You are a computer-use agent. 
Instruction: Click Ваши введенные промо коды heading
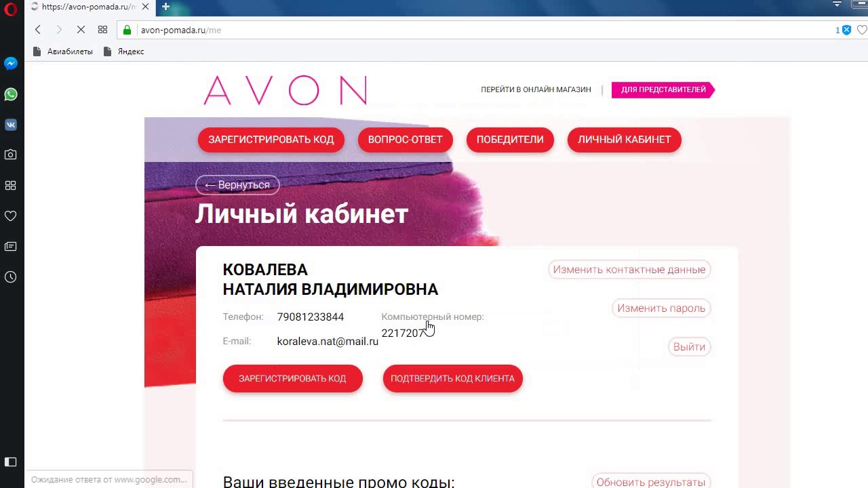click(338, 482)
